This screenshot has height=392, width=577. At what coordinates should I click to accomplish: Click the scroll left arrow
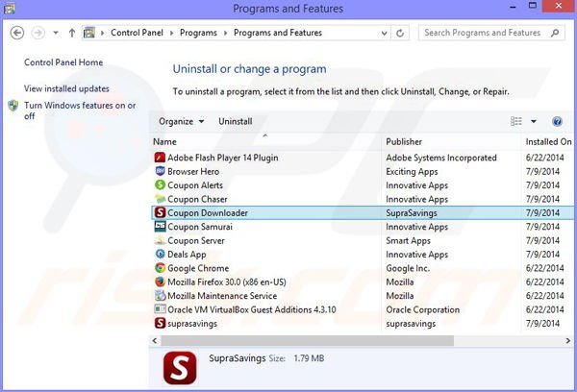point(155,341)
